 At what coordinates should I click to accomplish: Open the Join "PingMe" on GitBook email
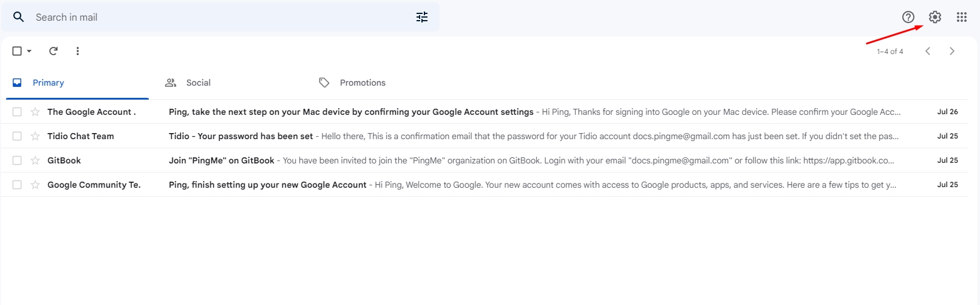coord(222,160)
